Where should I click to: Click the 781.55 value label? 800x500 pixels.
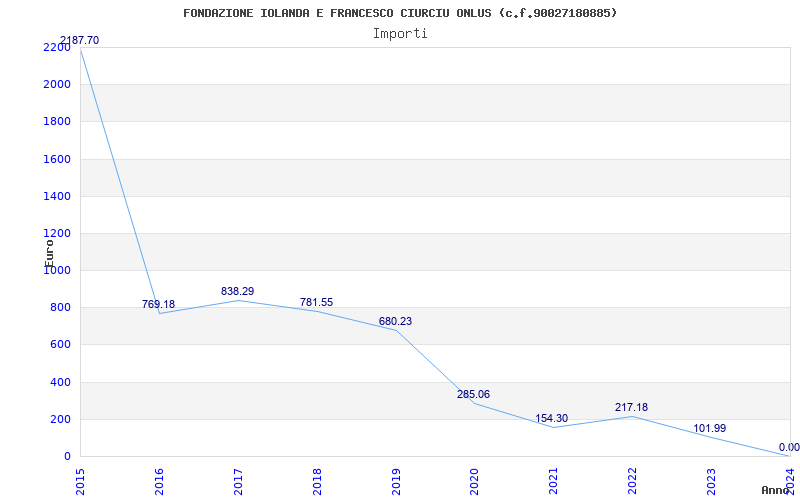click(x=316, y=302)
